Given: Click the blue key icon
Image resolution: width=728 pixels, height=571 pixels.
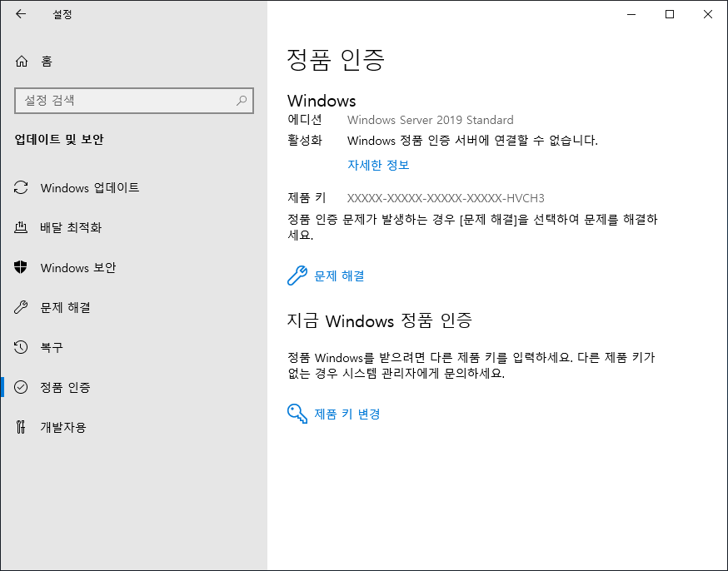Looking at the screenshot, I should coord(297,414).
